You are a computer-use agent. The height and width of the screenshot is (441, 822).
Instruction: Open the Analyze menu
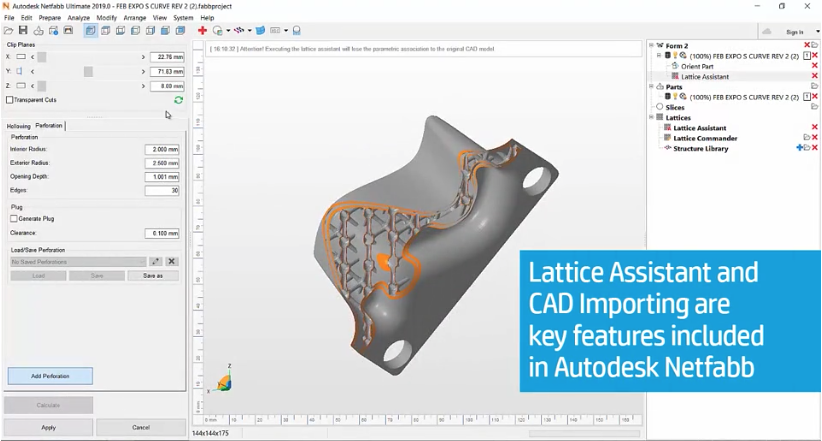click(x=79, y=18)
